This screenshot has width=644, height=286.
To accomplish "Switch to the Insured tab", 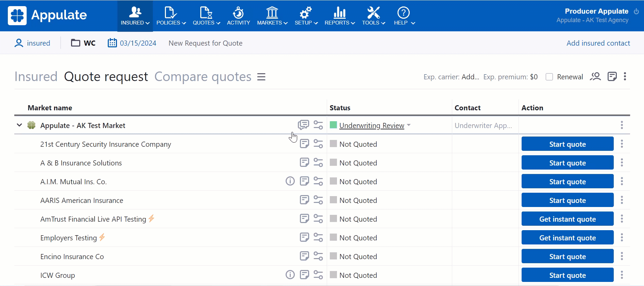I will pyautogui.click(x=36, y=77).
